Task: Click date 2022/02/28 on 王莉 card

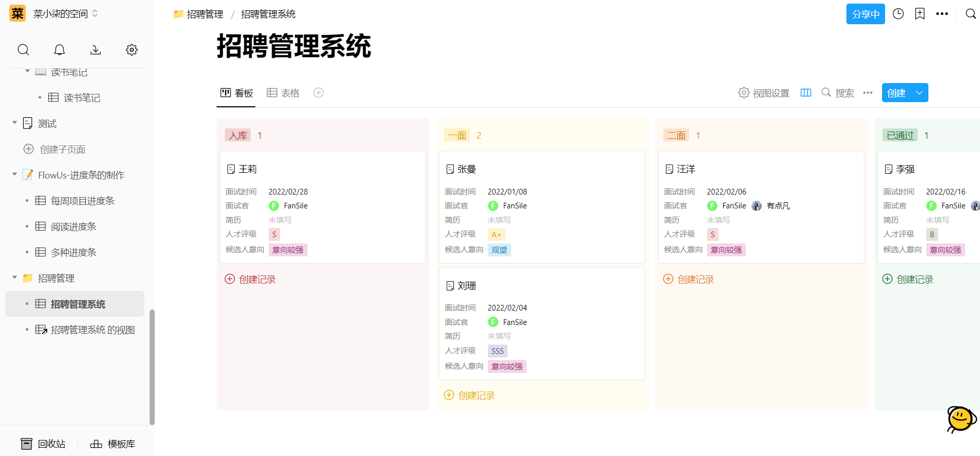Action: (288, 191)
